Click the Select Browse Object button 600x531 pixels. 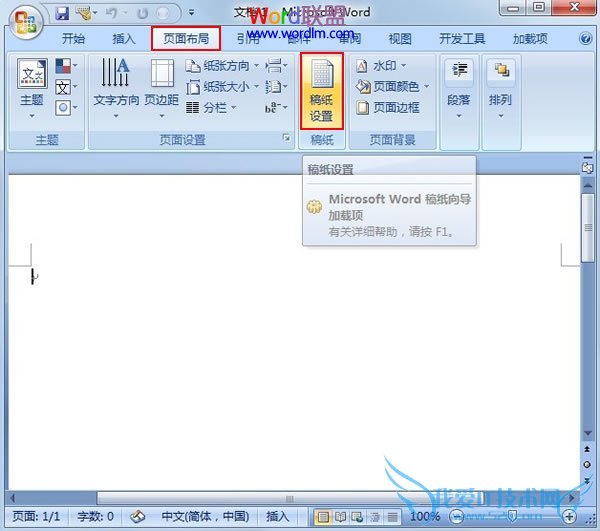587,465
